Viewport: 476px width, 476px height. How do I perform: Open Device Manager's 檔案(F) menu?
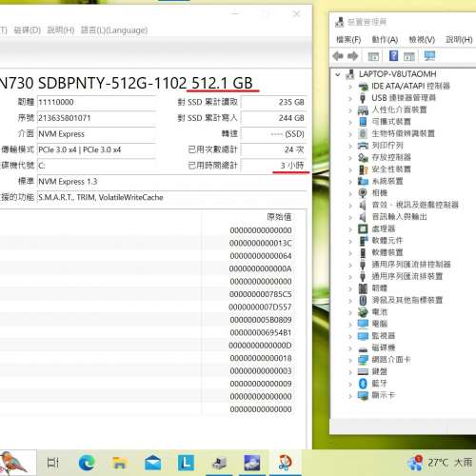click(x=348, y=40)
